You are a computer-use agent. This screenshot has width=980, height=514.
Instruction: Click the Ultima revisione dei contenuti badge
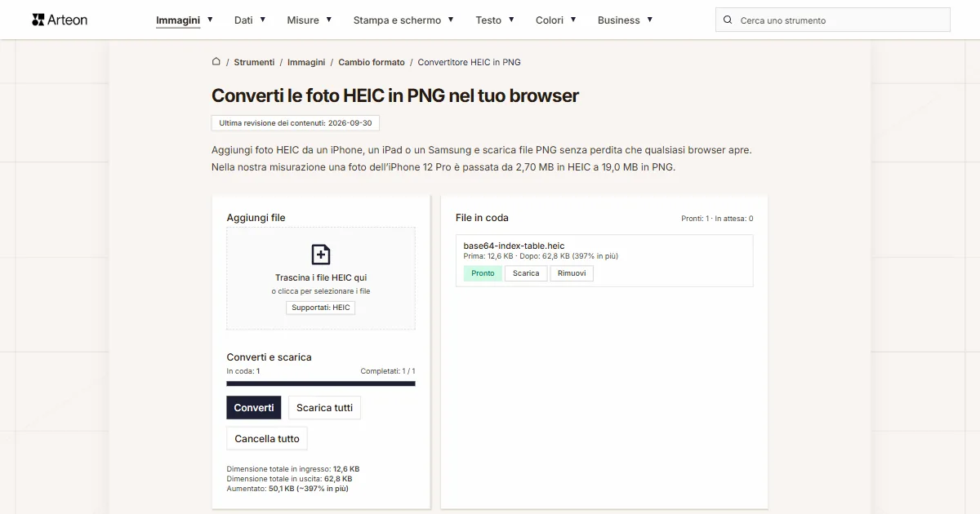296,123
